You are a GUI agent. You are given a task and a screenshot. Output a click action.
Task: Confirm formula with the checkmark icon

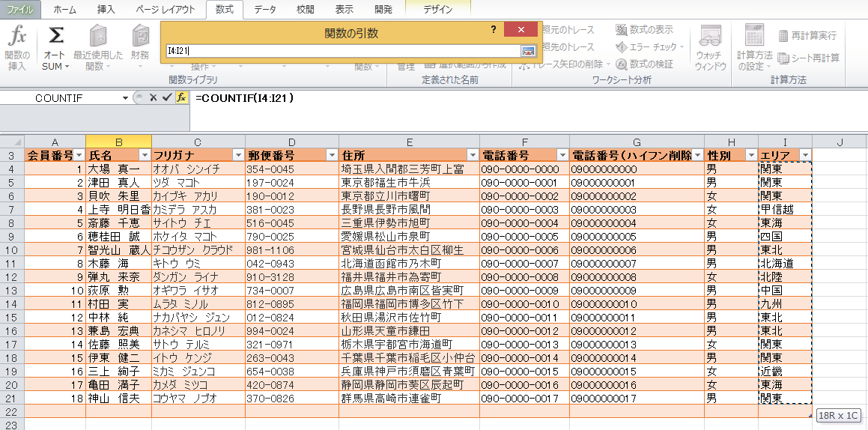coord(167,98)
